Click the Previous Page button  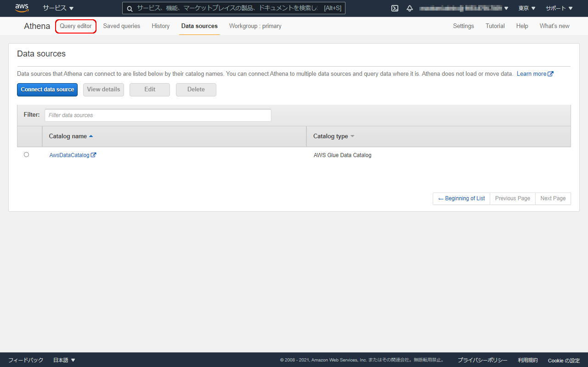tap(513, 198)
